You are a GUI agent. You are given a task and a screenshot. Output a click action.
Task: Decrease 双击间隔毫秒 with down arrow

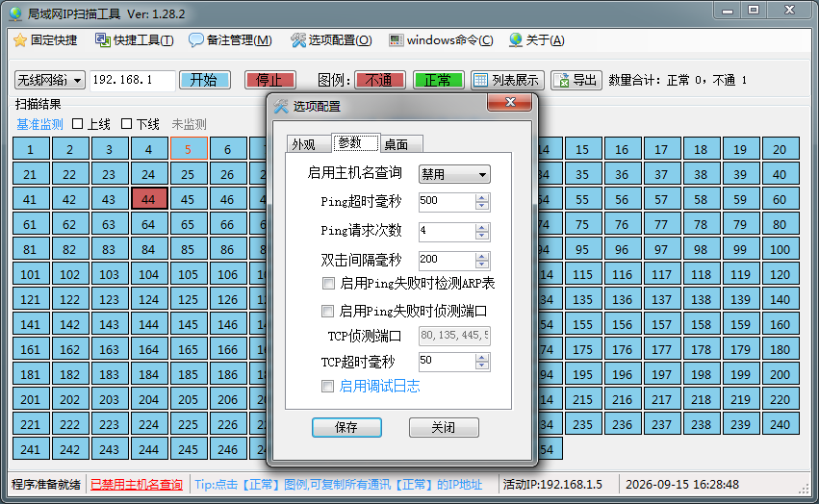tap(482, 265)
